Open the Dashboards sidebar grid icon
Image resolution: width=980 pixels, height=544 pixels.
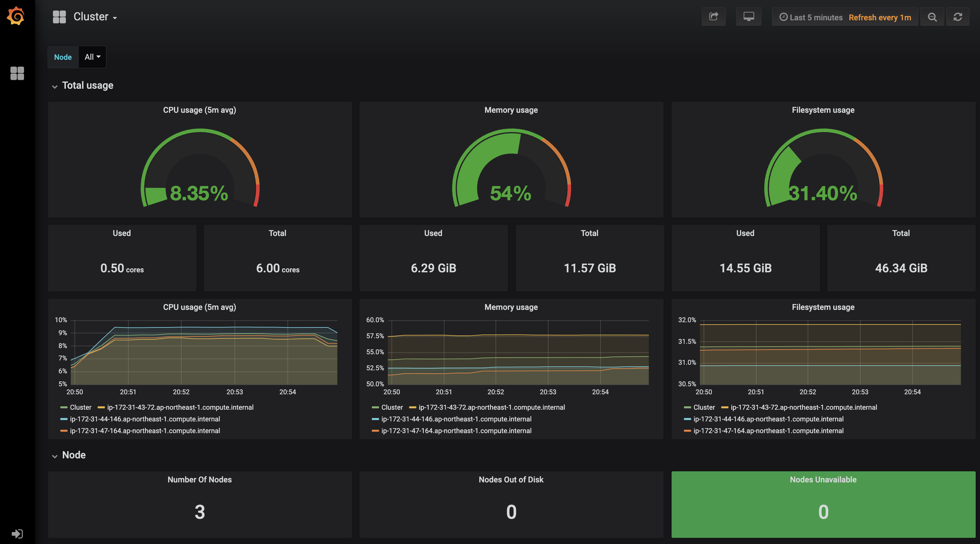(x=17, y=73)
